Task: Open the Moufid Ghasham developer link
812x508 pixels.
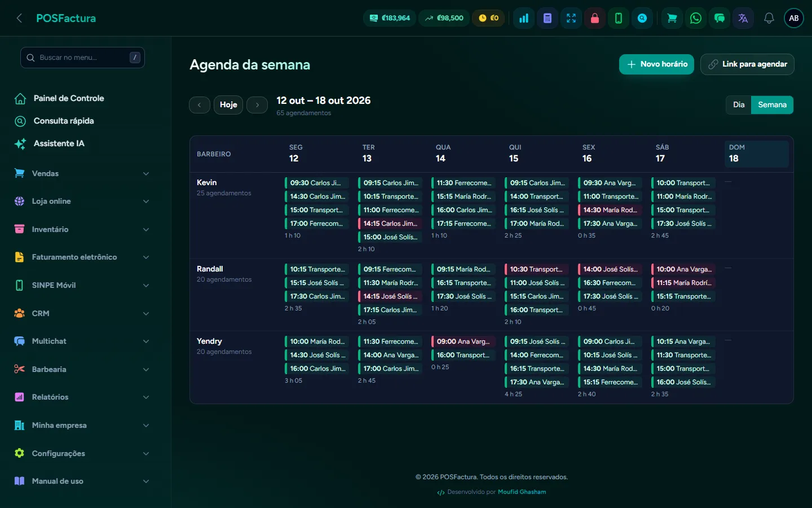Action: (522, 492)
